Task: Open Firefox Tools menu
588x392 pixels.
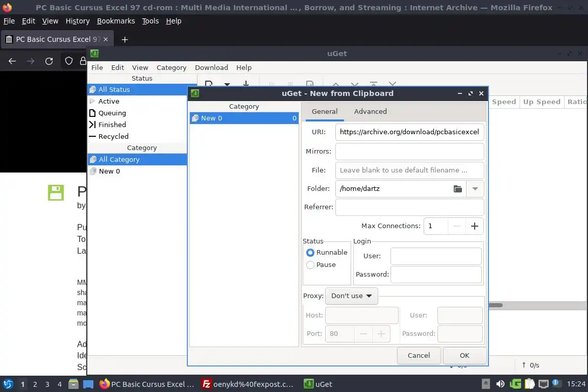Action: (151, 21)
